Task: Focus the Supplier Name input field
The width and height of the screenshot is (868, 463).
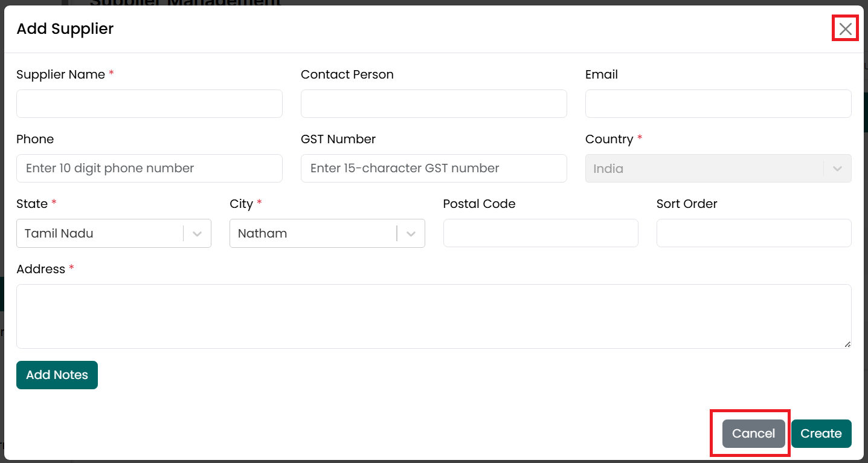Action: (149, 103)
